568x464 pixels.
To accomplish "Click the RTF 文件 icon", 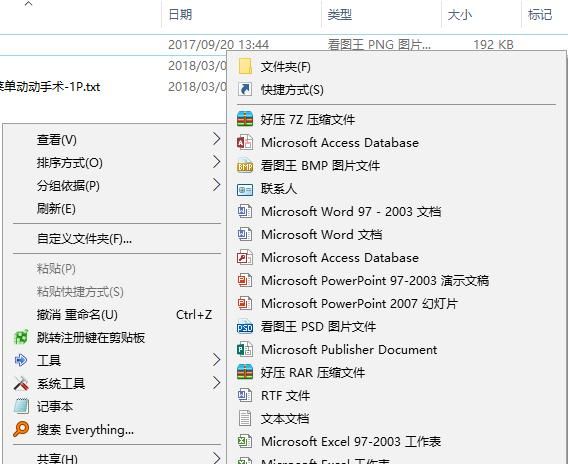I will point(245,396).
